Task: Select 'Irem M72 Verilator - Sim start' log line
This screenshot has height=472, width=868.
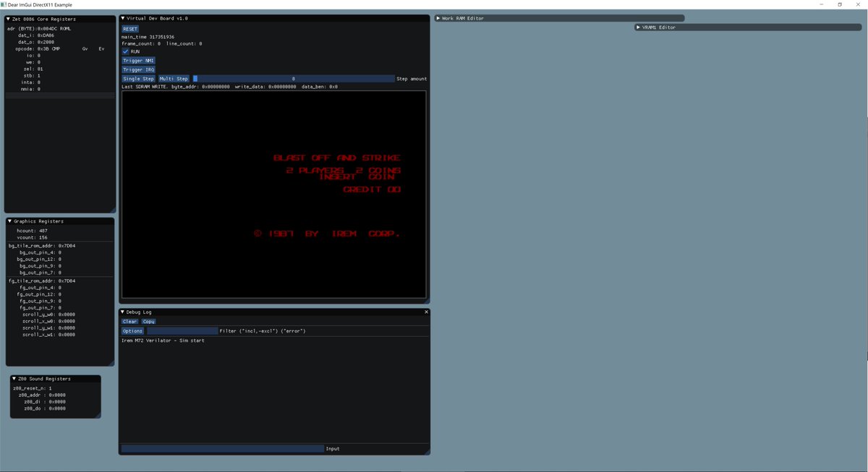Action: click(x=163, y=340)
